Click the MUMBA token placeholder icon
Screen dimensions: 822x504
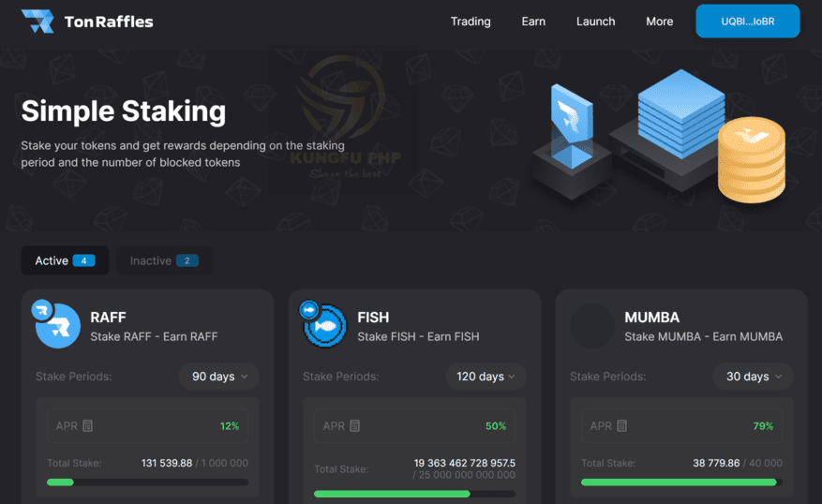[x=591, y=326]
